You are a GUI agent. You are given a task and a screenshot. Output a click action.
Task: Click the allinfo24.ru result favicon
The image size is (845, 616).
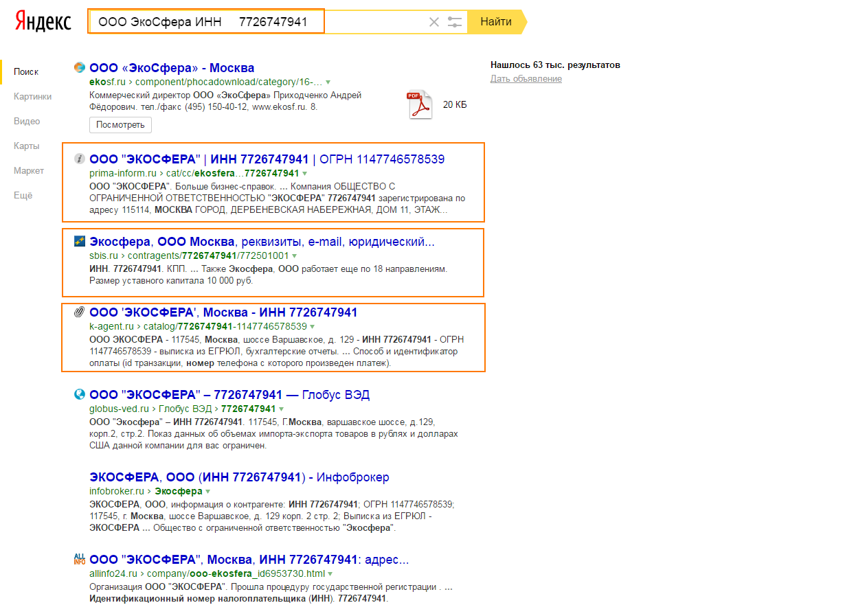[x=80, y=559]
